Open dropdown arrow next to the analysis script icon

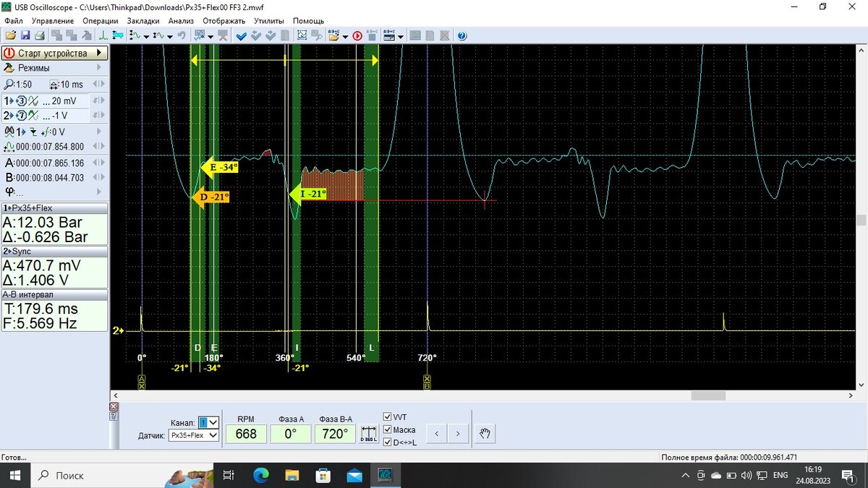point(210,36)
